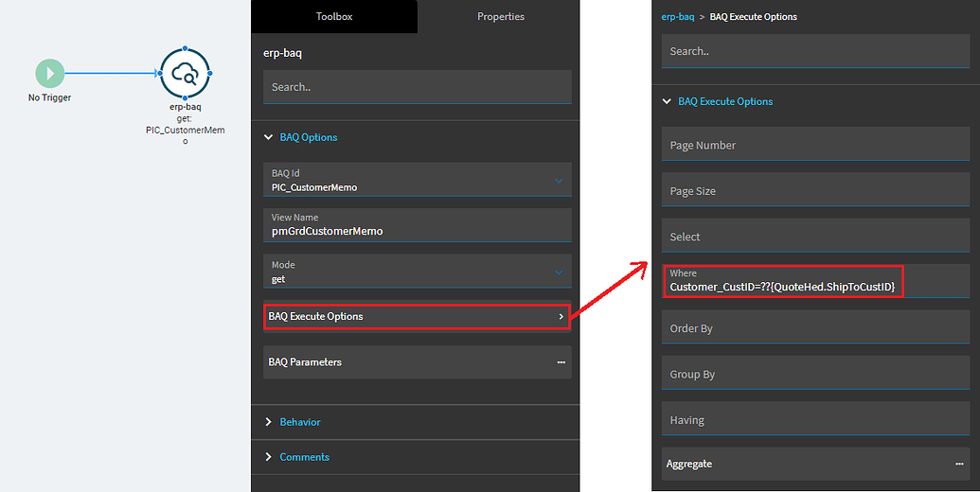
Task: Click the right connector dot on erp-baq node
Action: point(210,74)
